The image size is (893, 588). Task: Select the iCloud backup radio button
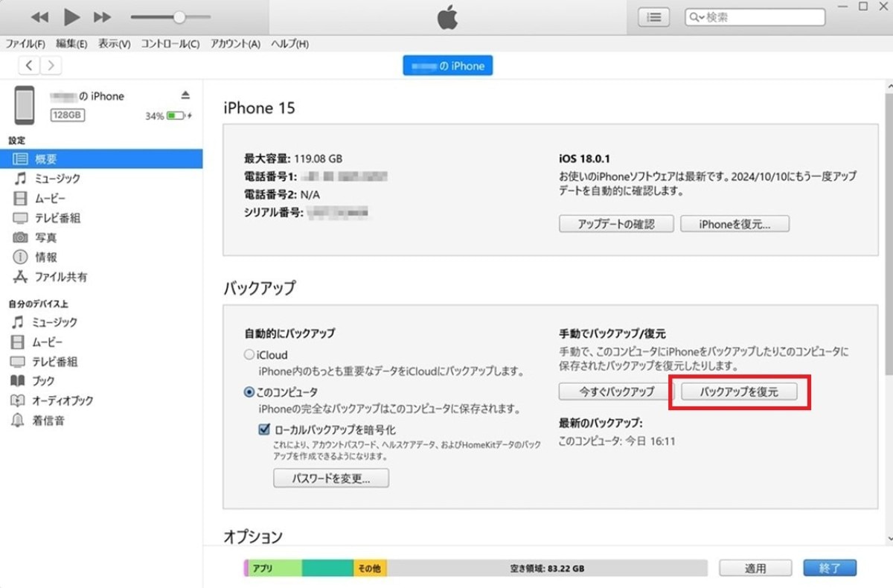tap(249, 355)
